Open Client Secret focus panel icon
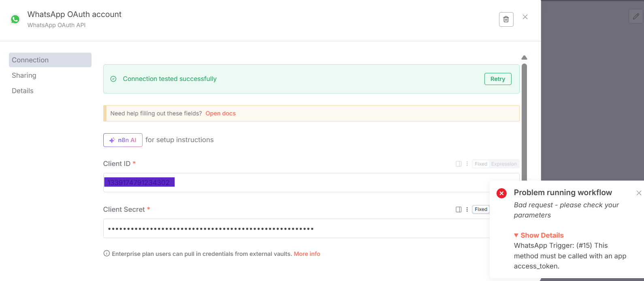The image size is (644, 281). coord(458,209)
